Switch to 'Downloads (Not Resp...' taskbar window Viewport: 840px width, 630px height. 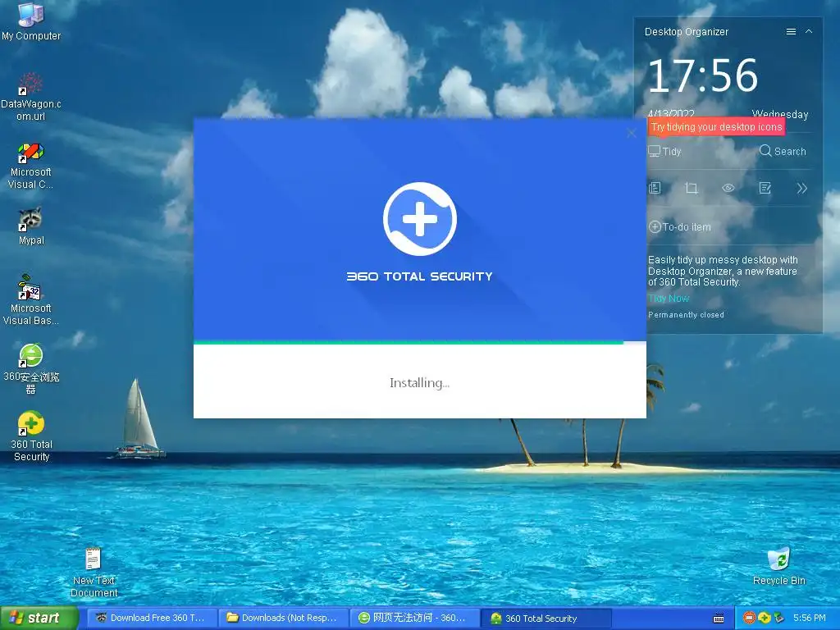pyautogui.click(x=283, y=619)
